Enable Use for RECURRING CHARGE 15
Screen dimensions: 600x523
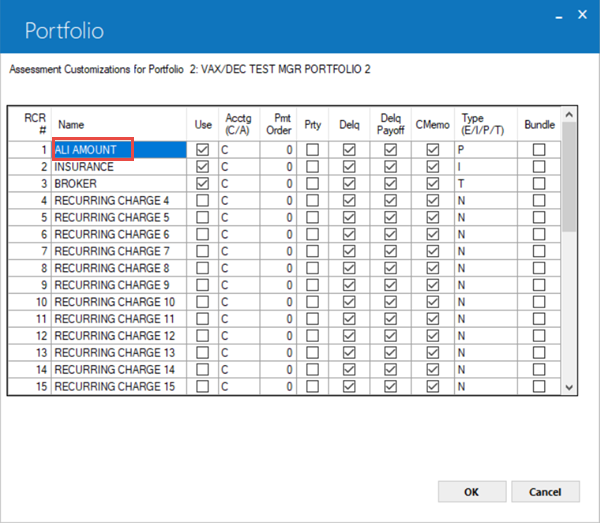click(202, 386)
